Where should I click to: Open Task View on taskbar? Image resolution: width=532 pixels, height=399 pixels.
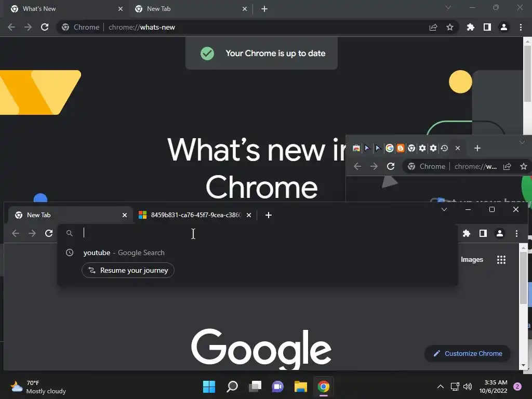tap(255, 387)
